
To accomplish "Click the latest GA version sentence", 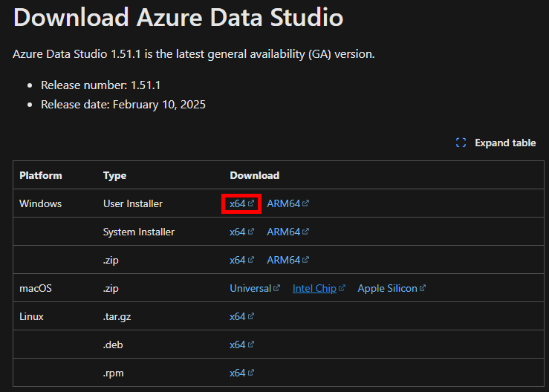I will point(194,54).
